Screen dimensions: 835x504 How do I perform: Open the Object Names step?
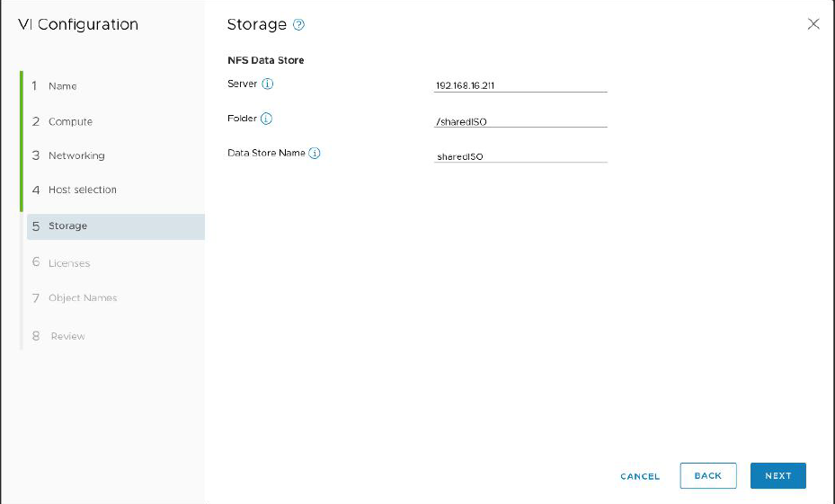pos(82,298)
